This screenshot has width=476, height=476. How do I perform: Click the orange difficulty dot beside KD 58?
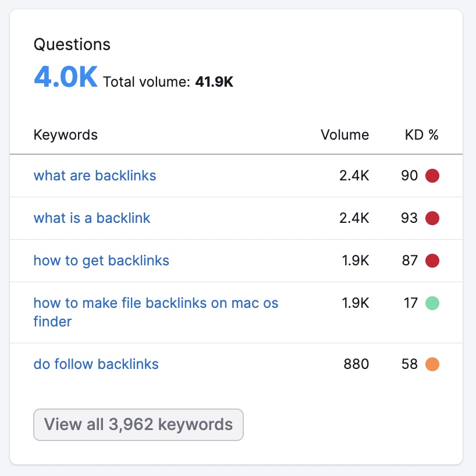click(432, 364)
